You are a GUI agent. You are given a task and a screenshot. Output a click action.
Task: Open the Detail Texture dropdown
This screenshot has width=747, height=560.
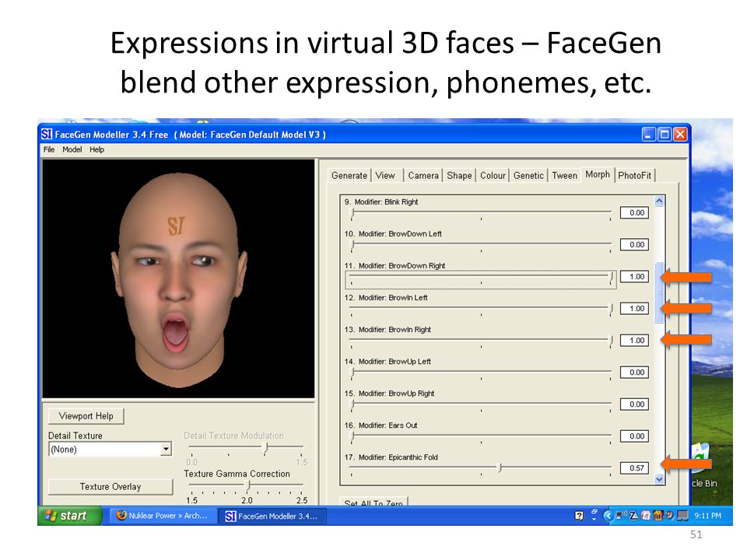point(166,449)
